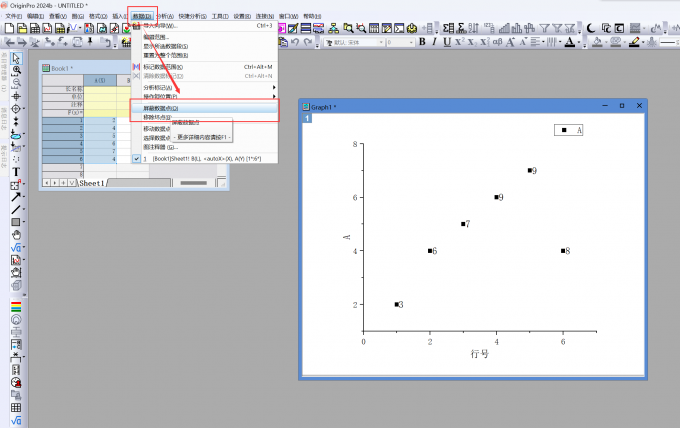680x428 pixels.
Task: Select the Text tool (T)
Action: tap(16, 172)
